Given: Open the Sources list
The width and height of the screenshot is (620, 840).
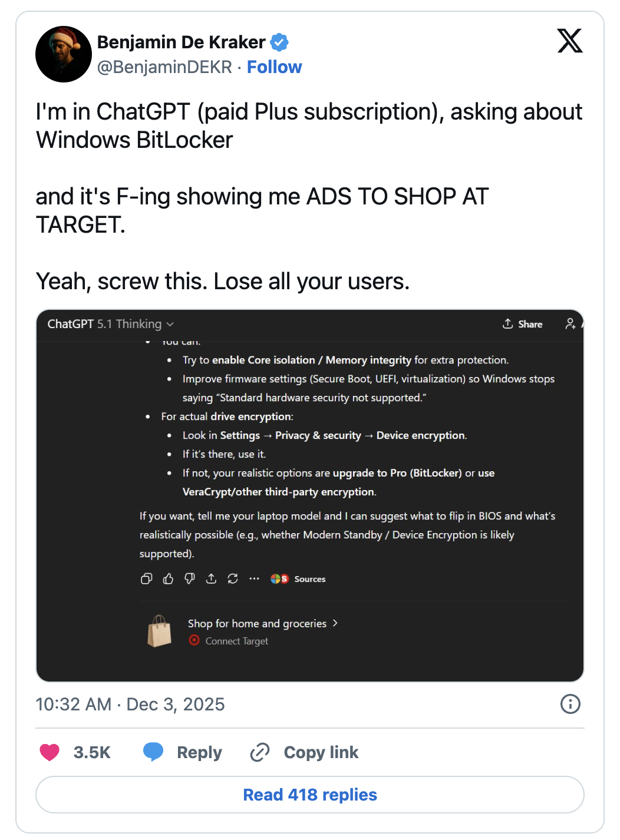Looking at the screenshot, I should pos(298,579).
